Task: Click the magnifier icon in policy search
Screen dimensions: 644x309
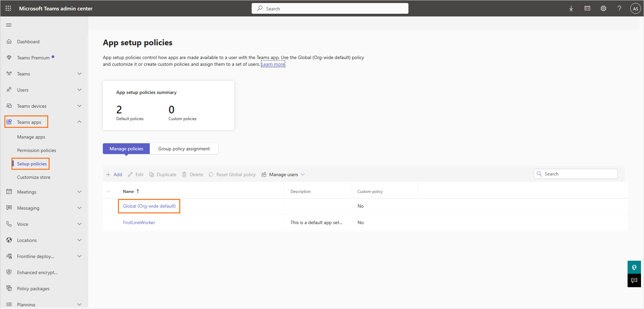Action: [x=539, y=174]
